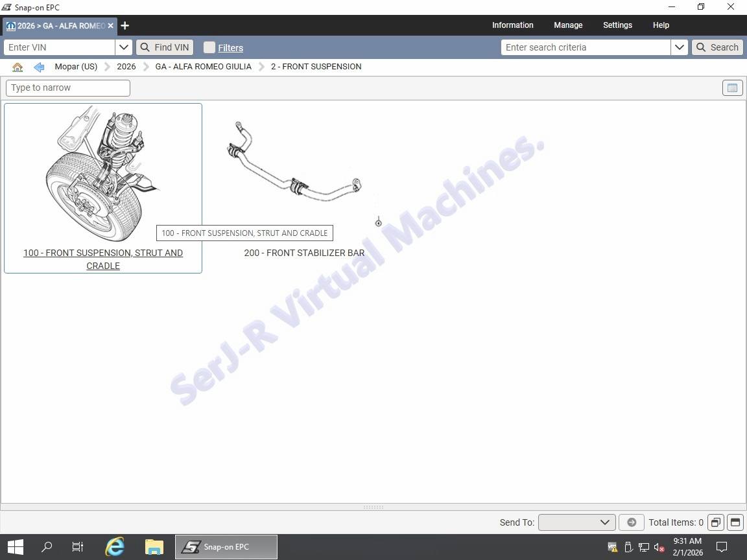
Task: Open Internet Explorer from taskbar
Action: [x=115, y=547]
